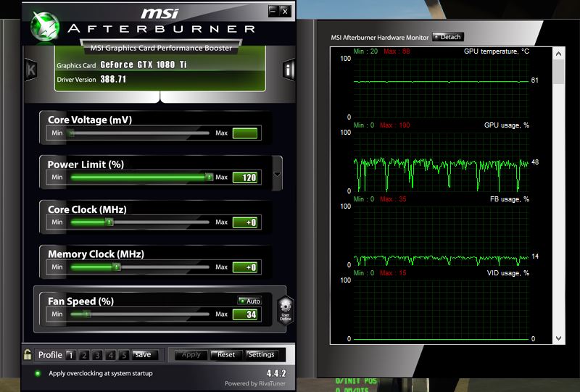580x392 pixels.
Task: Close the Afterburner window
Action: [285, 11]
